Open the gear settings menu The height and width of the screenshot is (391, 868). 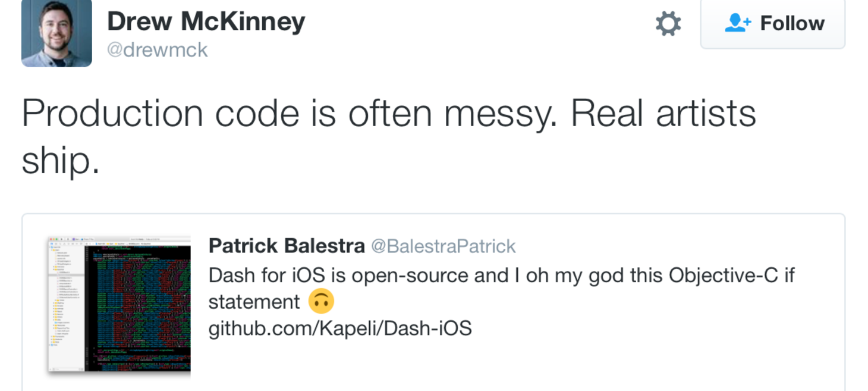click(668, 24)
